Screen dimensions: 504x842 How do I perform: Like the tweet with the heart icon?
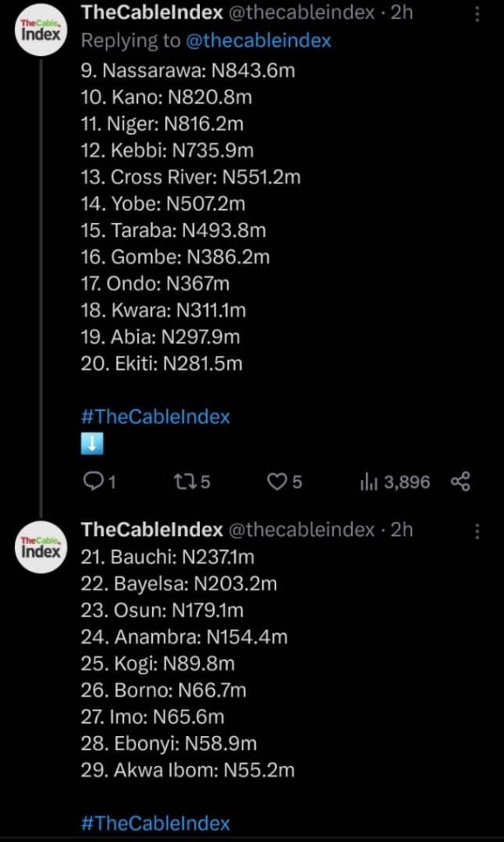[276, 482]
